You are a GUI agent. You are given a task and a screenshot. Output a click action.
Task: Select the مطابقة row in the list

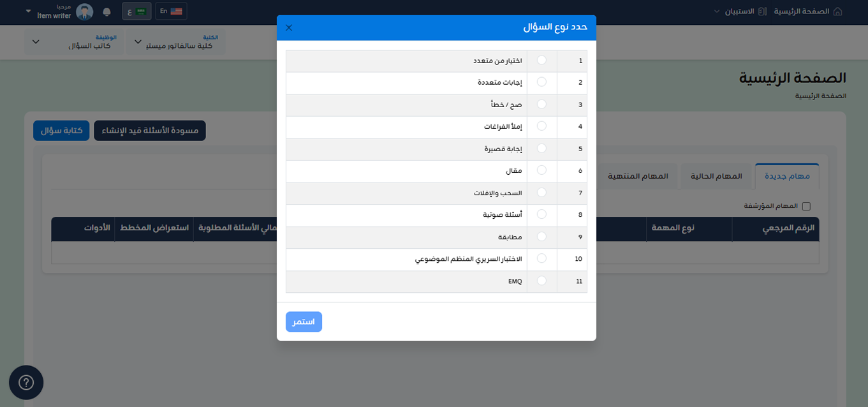[436, 237]
